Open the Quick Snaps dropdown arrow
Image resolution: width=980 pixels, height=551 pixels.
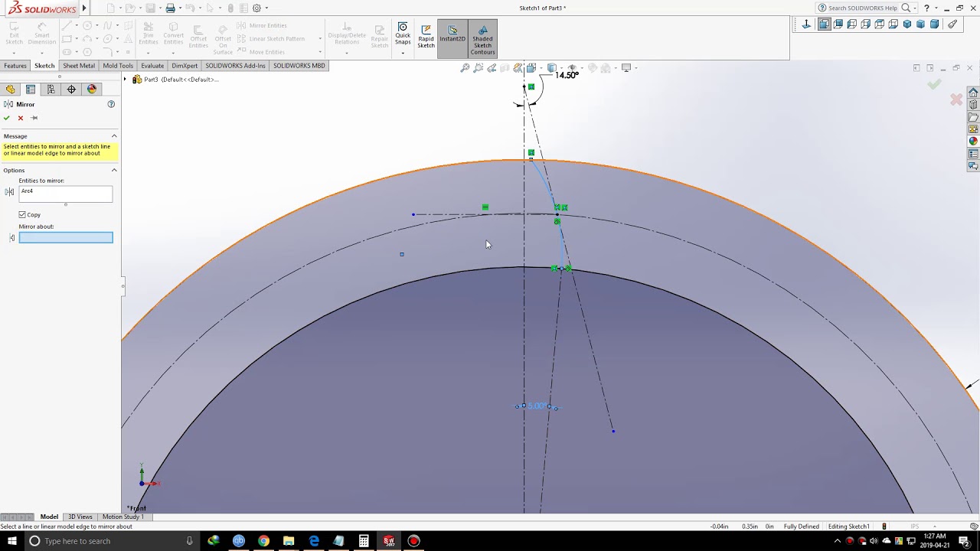pyautogui.click(x=403, y=52)
